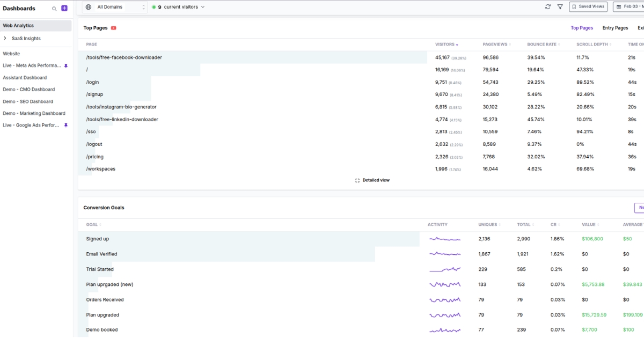The height and width of the screenshot is (338, 644).
Task: Open Saved Views
Action: 588,6
